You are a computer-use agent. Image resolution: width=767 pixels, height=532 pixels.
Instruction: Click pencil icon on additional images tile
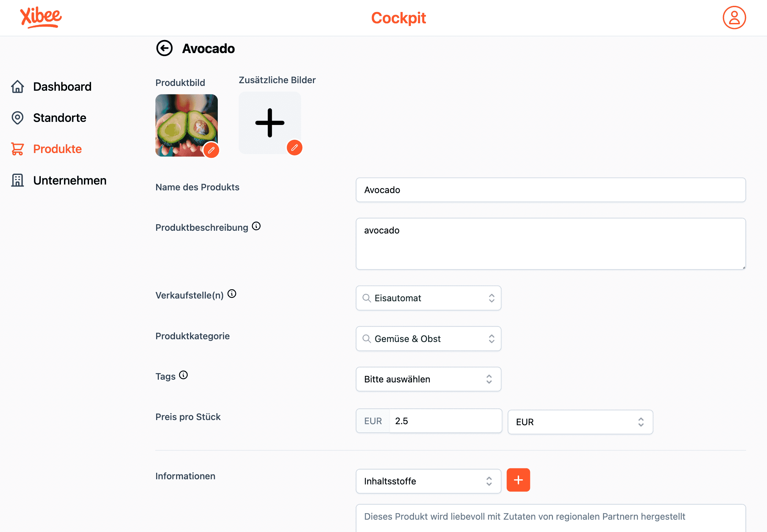(x=294, y=148)
